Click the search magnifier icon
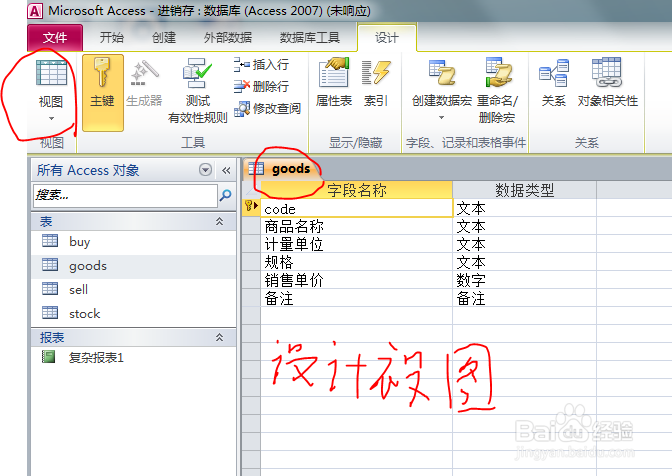Screen dimensions: 672x476 (225, 195)
